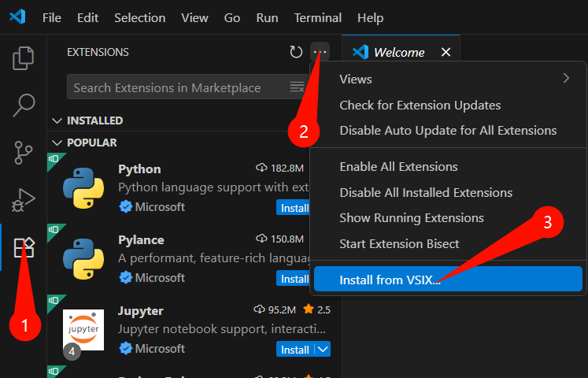
Task: Choose Install from VSIX...
Action: tap(448, 279)
